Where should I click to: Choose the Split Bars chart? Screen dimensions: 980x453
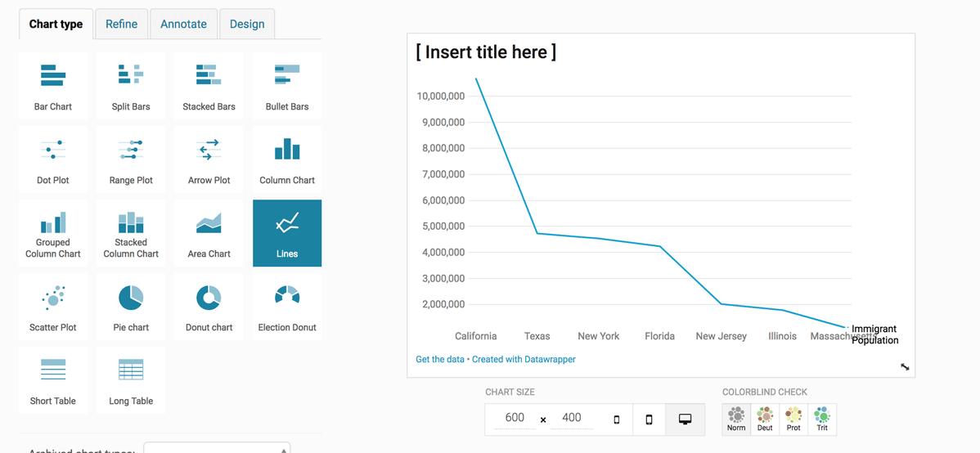[x=131, y=86]
